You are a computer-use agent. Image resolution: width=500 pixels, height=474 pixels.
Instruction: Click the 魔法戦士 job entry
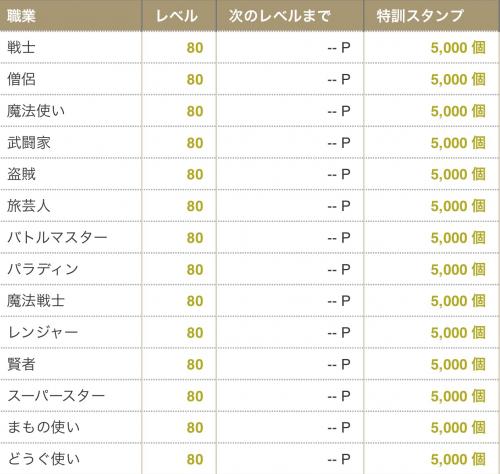[x=36, y=301]
